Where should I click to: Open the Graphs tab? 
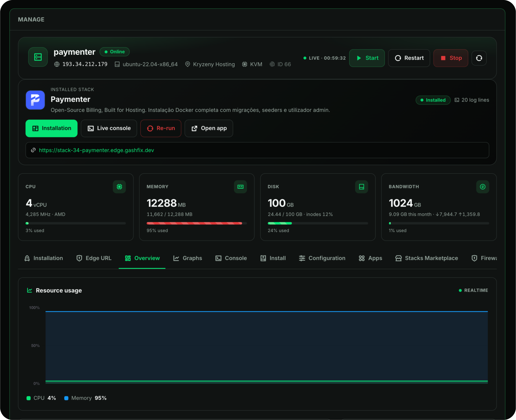[x=188, y=258]
